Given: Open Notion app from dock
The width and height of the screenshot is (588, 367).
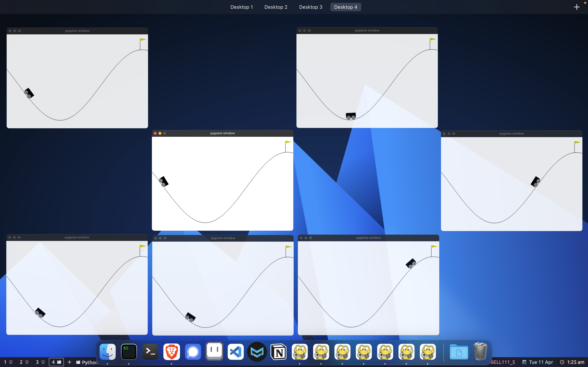Looking at the screenshot, I should click(278, 352).
